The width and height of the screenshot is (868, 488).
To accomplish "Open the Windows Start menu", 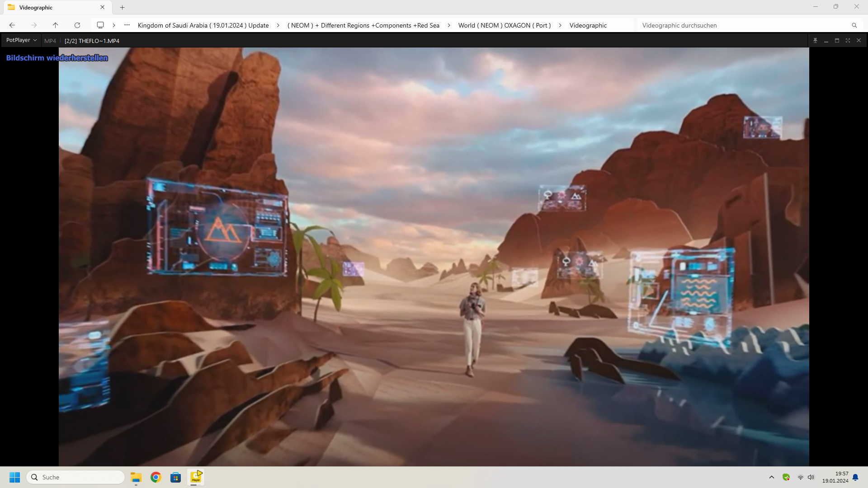I will (x=15, y=477).
